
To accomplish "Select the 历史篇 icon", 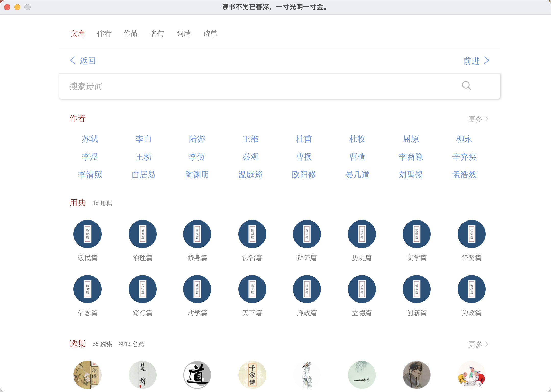I will click(362, 234).
